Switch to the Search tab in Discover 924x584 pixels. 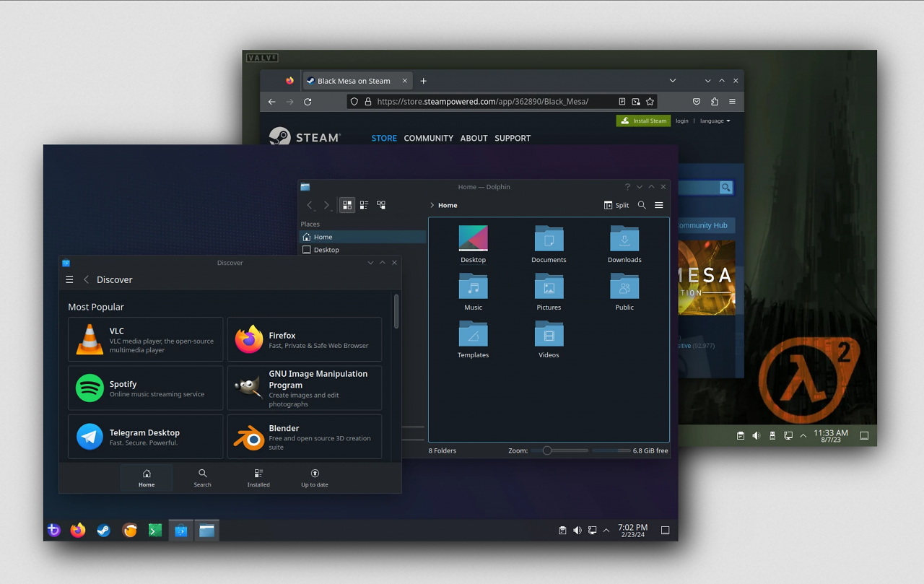[x=203, y=478]
